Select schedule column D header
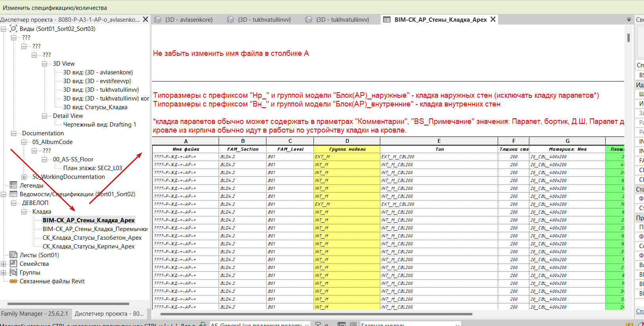 click(347, 141)
